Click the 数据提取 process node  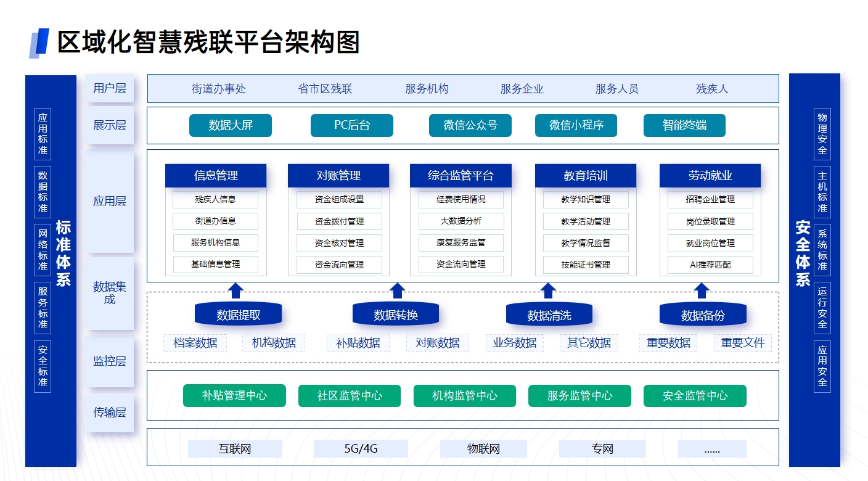point(239,313)
